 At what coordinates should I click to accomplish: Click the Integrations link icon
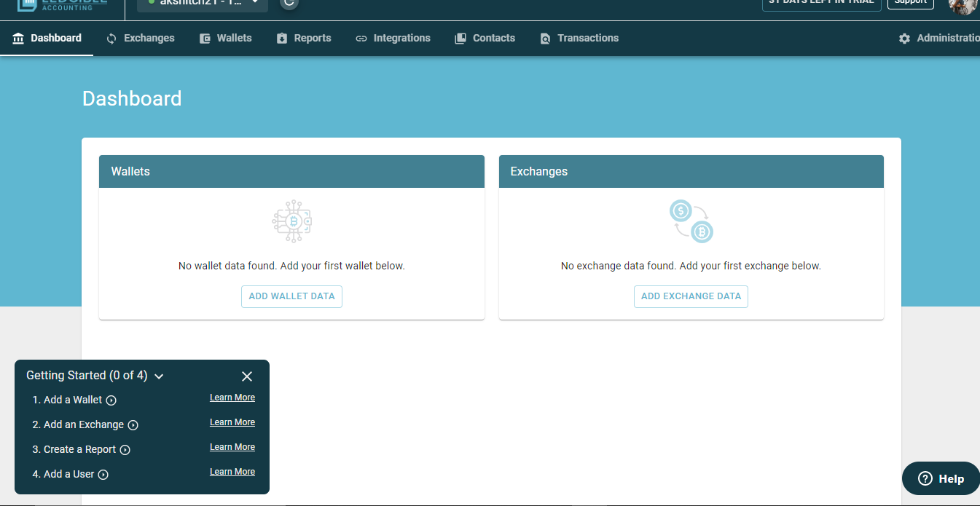[361, 39]
